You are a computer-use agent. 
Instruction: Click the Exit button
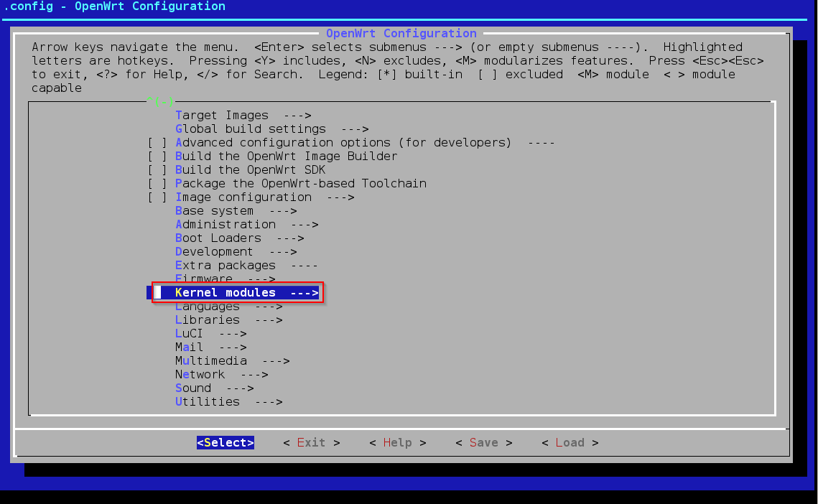pos(311,443)
